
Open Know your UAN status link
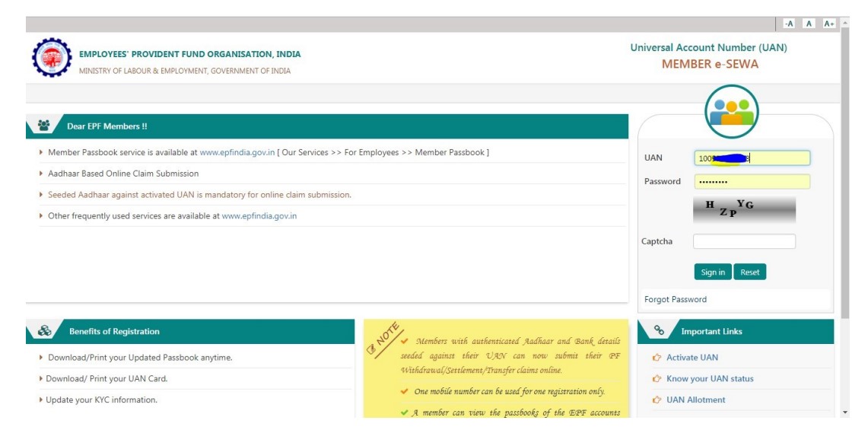[710, 379]
